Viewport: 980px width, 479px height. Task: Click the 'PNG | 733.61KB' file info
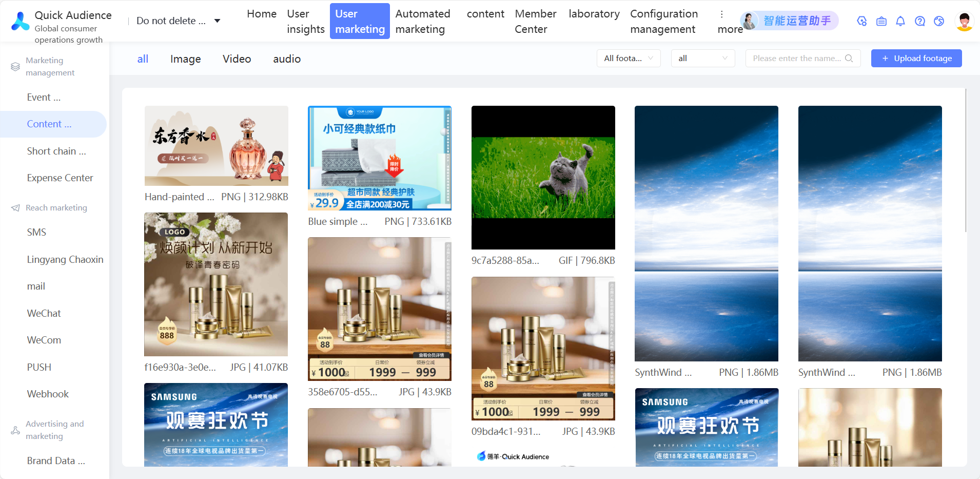click(418, 222)
